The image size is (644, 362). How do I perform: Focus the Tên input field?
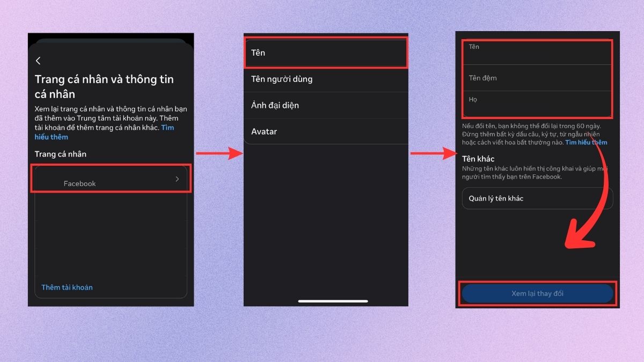coord(537,53)
